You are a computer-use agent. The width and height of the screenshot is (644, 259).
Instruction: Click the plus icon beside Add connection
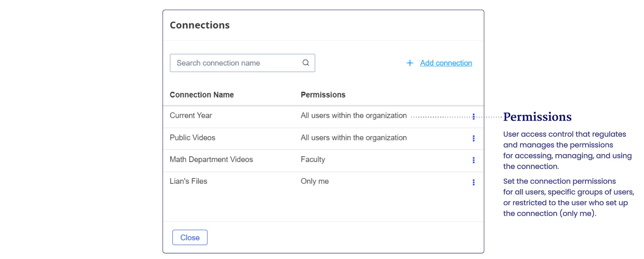(x=410, y=63)
